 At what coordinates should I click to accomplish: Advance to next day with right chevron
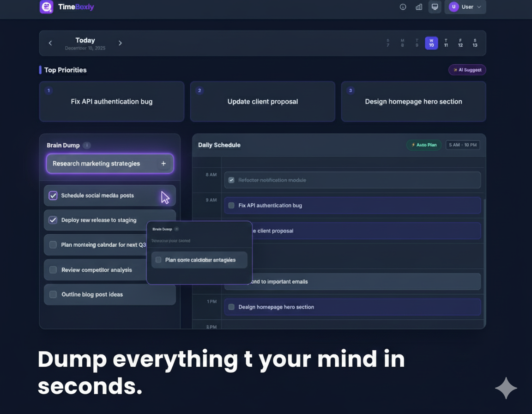120,43
